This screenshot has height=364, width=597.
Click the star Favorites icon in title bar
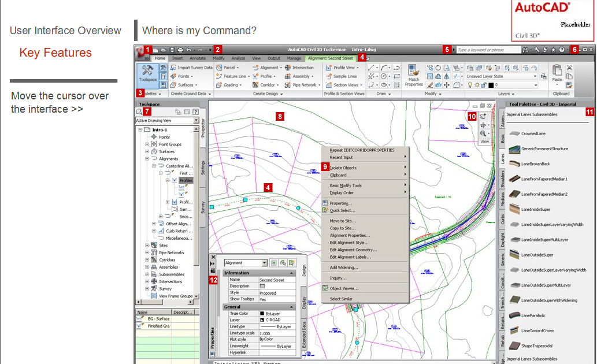pyautogui.click(x=553, y=50)
